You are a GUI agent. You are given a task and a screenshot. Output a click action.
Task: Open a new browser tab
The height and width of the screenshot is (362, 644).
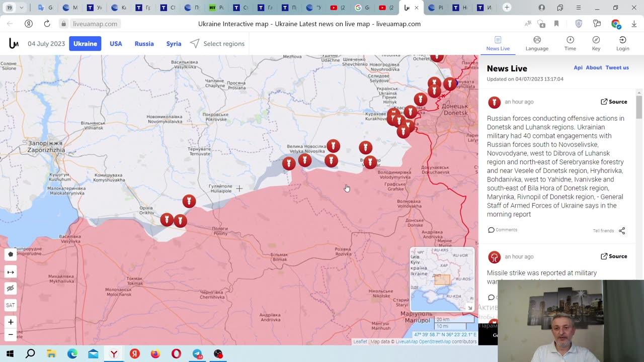pyautogui.click(x=507, y=8)
